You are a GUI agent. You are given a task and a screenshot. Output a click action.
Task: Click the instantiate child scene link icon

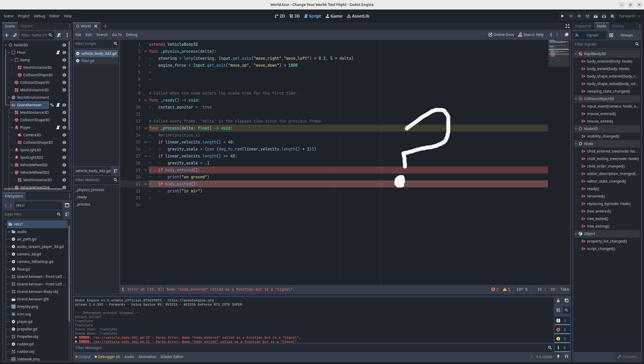click(x=15, y=35)
